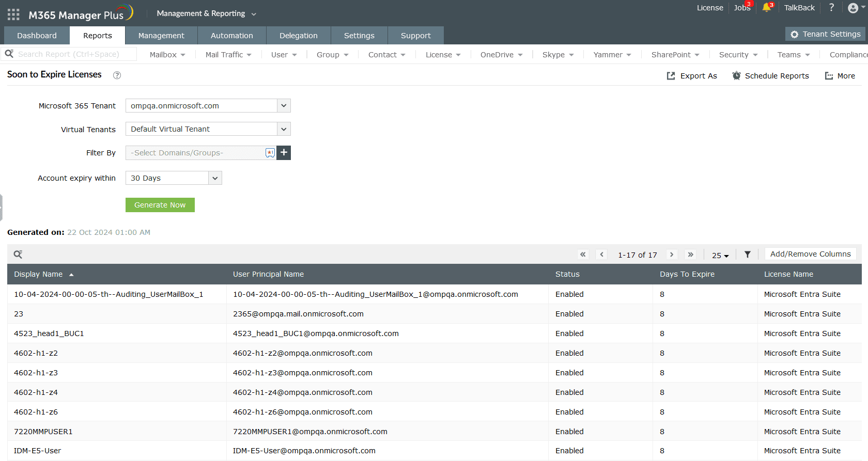Open the Jobs link in the header
The width and height of the screenshot is (868, 461).
(x=742, y=8)
